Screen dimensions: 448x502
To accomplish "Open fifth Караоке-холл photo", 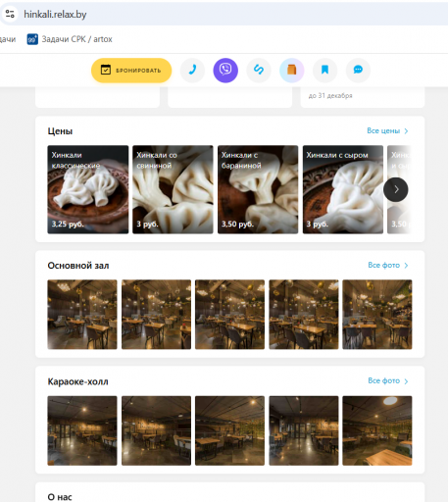I will [377, 430].
